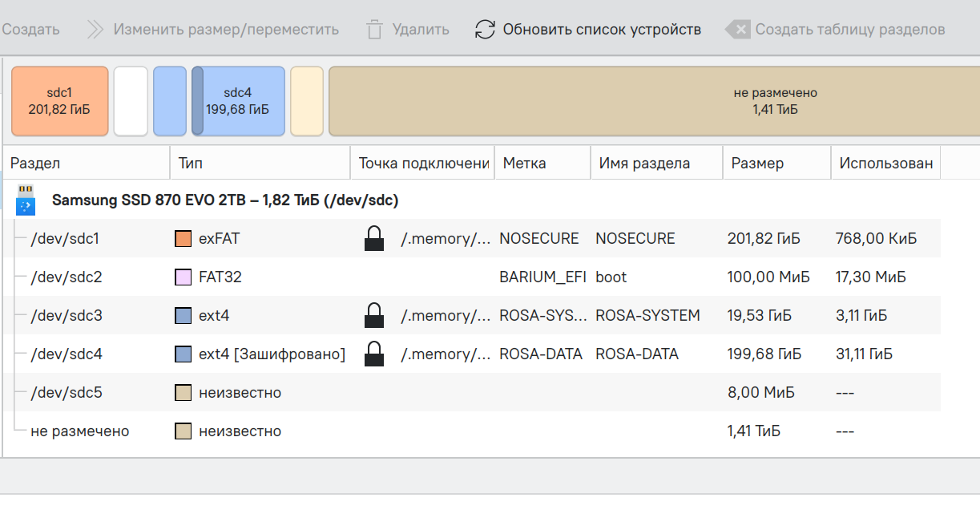This screenshot has width=980, height=526.
Task: Click the refresh devices circular arrows icon
Action: 485,30
